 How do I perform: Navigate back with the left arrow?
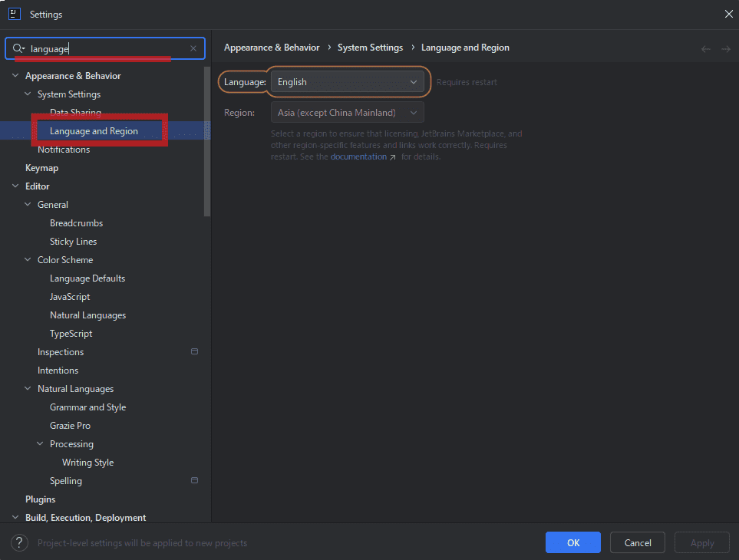point(706,48)
